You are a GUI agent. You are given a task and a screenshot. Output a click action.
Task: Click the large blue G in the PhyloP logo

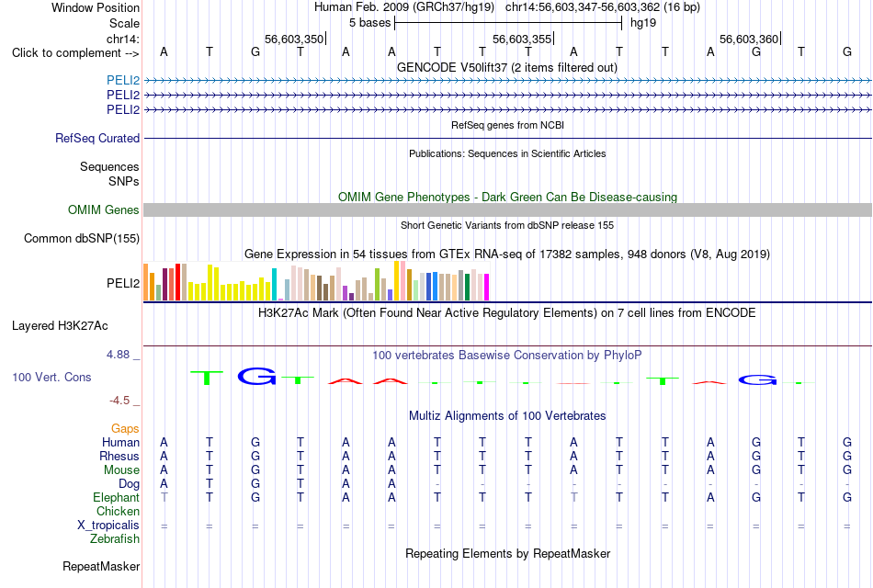point(256,377)
